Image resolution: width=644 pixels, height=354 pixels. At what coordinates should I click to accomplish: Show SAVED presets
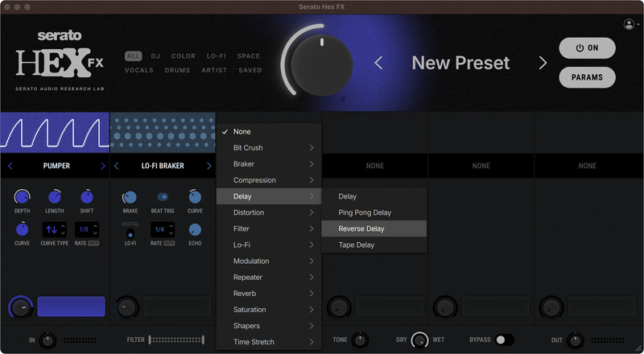(250, 70)
